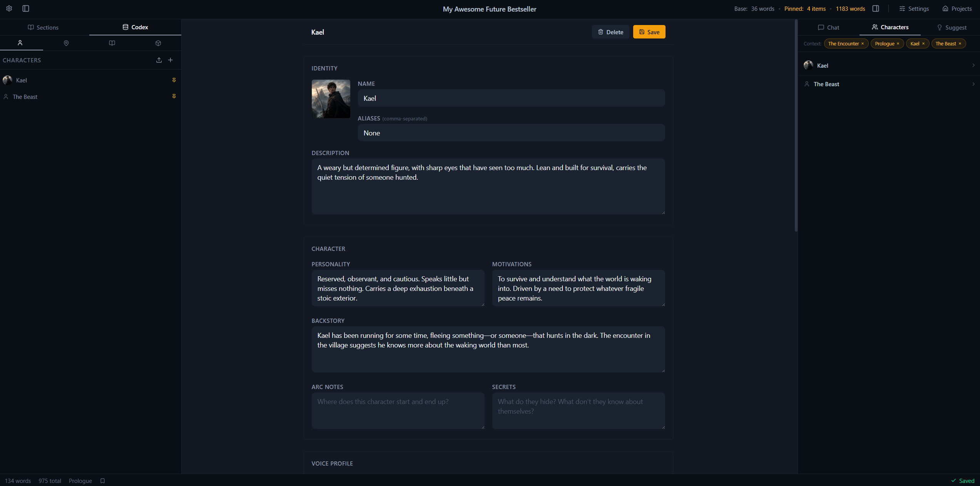Expand The Beast row chevron in right panel
The image size is (980, 486).
[x=973, y=84]
